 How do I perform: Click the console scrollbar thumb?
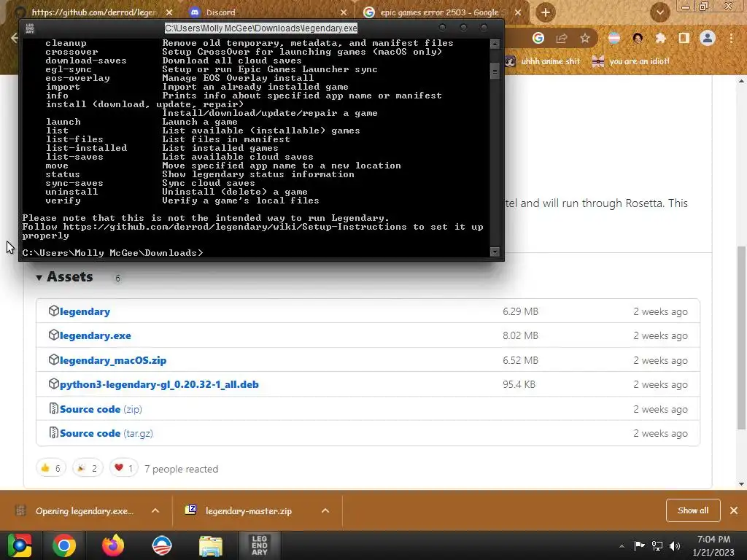pyautogui.click(x=495, y=71)
